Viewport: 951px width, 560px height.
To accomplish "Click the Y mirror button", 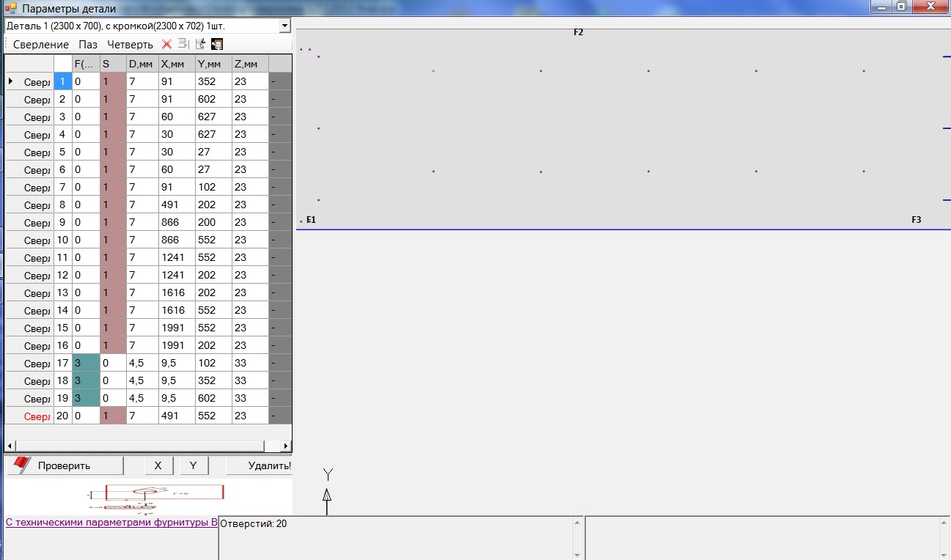I will click(194, 465).
